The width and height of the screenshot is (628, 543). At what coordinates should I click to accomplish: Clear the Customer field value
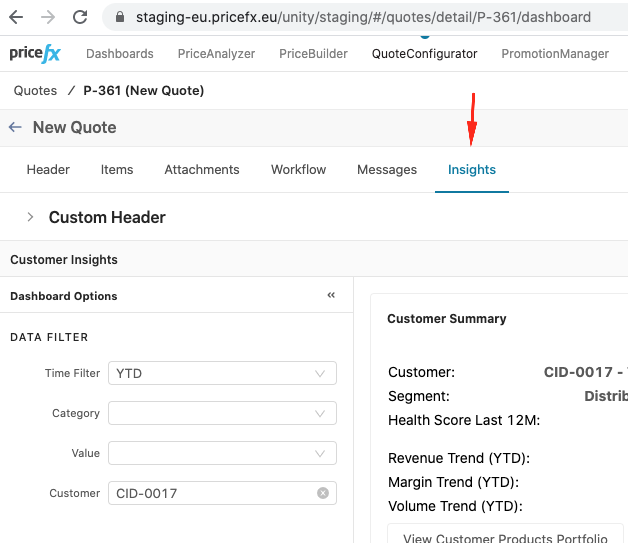(323, 493)
